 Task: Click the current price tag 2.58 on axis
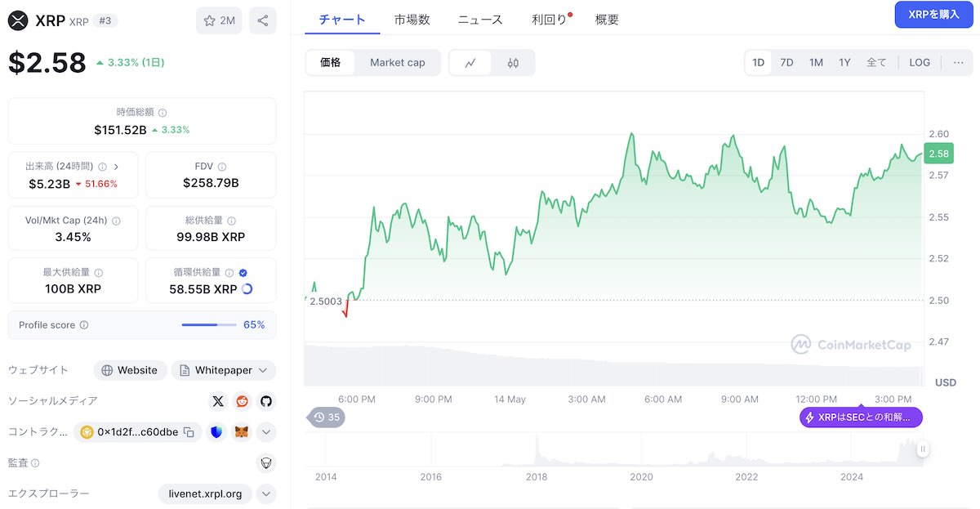click(939, 154)
